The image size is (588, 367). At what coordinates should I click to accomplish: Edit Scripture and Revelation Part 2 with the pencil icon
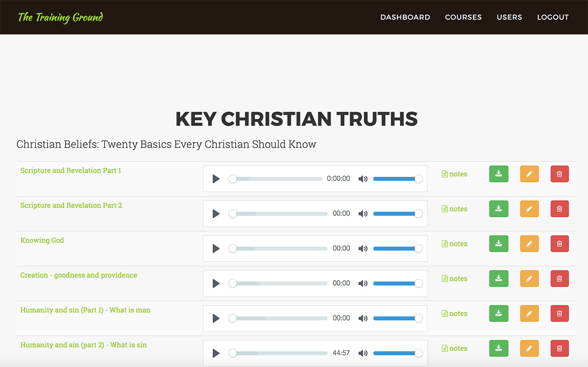[x=529, y=209]
